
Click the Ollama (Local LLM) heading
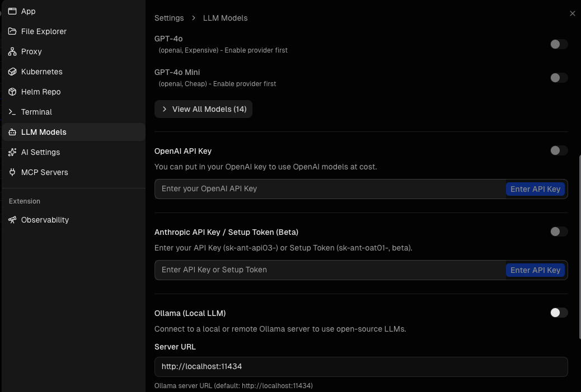(x=190, y=313)
